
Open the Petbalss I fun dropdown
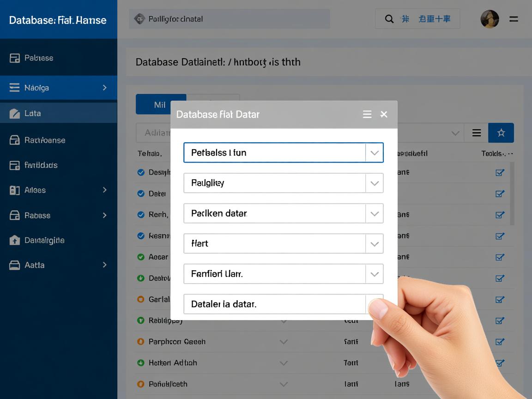(x=374, y=153)
